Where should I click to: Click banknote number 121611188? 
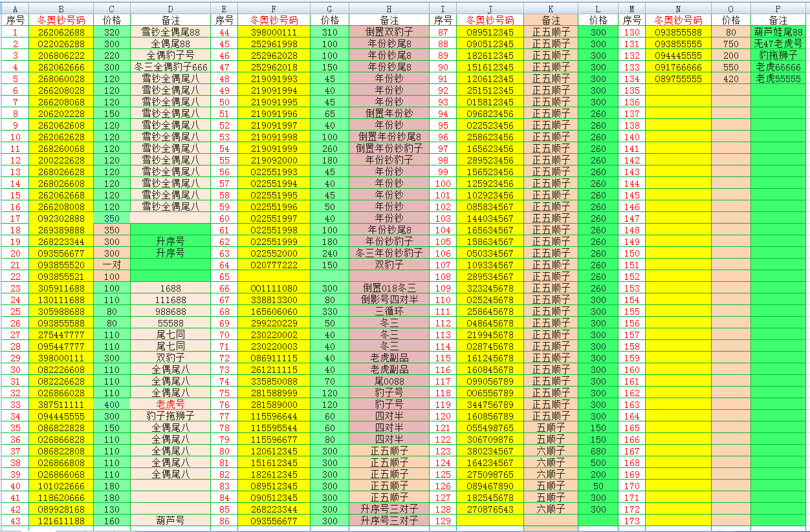coord(61,521)
